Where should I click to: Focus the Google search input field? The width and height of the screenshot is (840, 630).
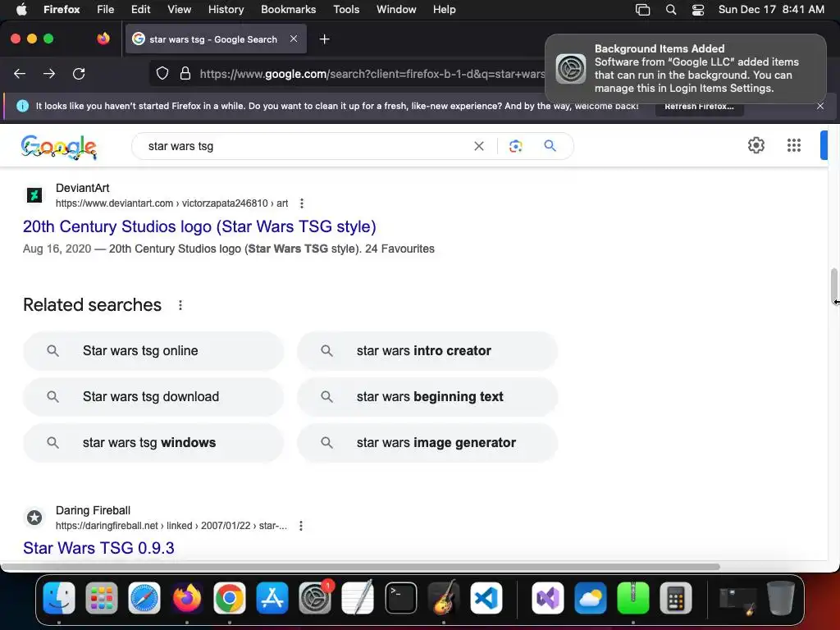(305, 146)
